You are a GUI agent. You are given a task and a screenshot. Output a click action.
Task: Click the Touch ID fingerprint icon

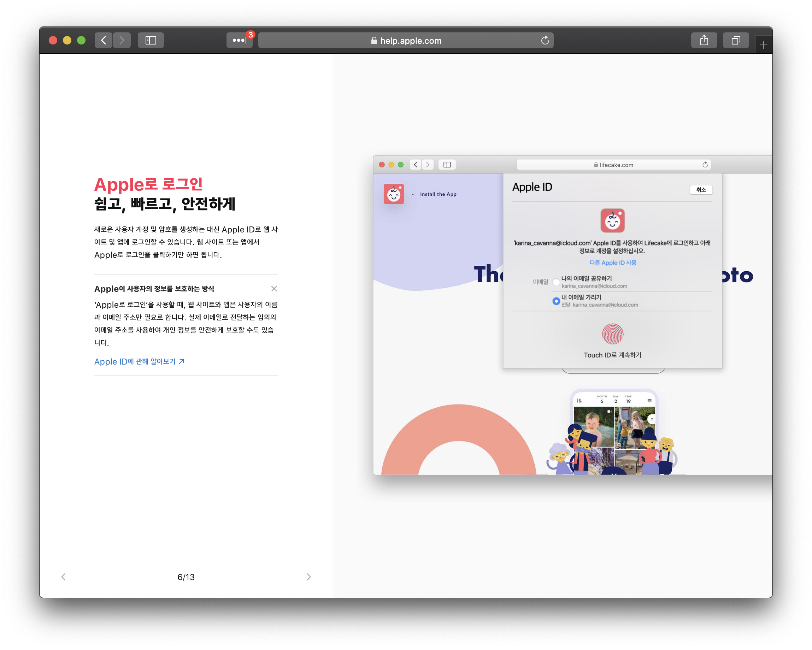click(x=613, y=334)
